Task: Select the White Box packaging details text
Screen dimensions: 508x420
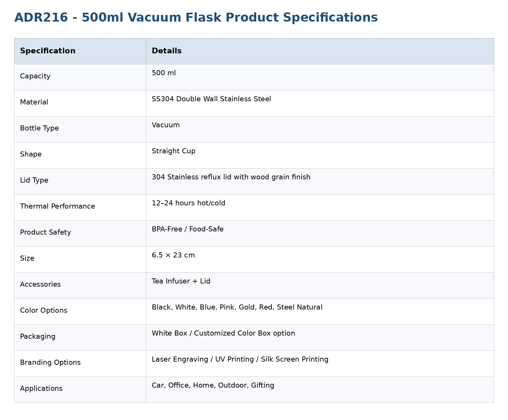Action: pos(223,333)
